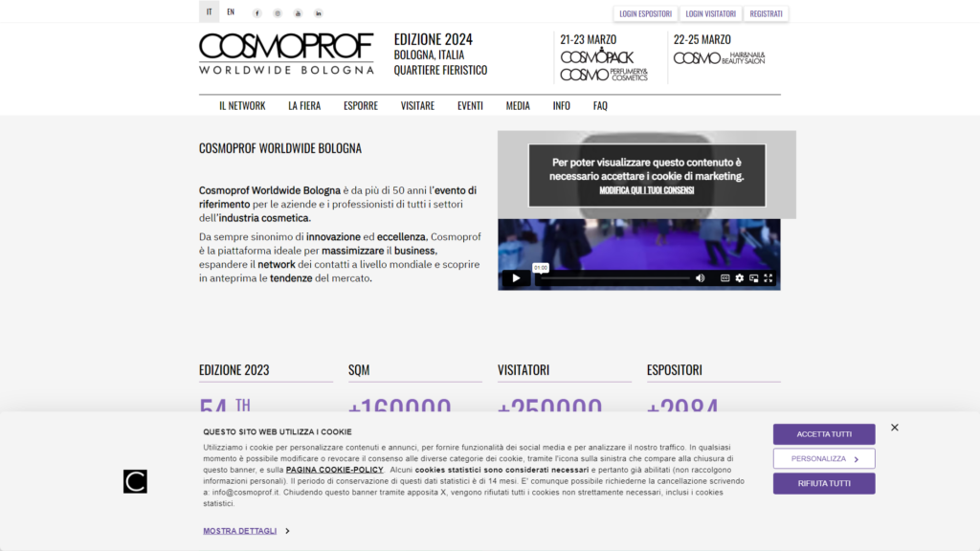The width and height of the screenshot is (980, 551).
Task: Open the Esporre menu
Action: (361, 105)
